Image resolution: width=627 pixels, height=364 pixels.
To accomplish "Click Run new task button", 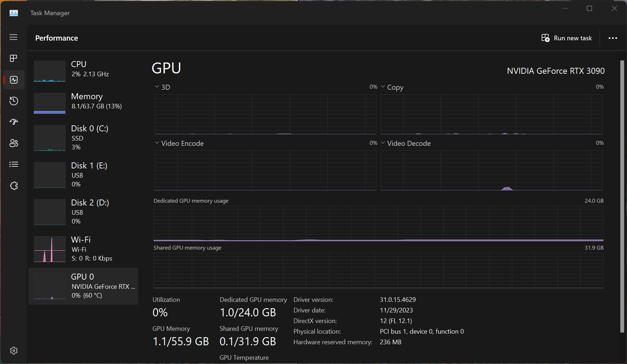I will (x=567, y=38).
